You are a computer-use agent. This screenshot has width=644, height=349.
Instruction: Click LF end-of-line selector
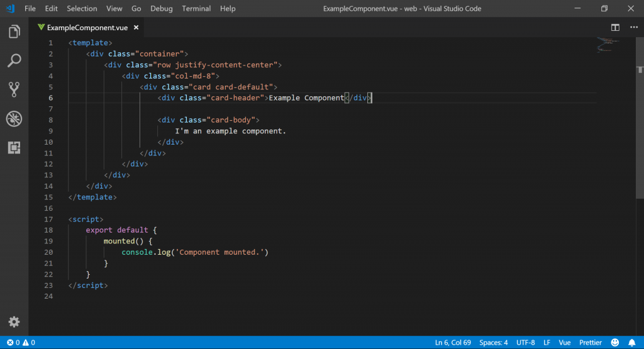pyautogui.click(x=547, y=343)
